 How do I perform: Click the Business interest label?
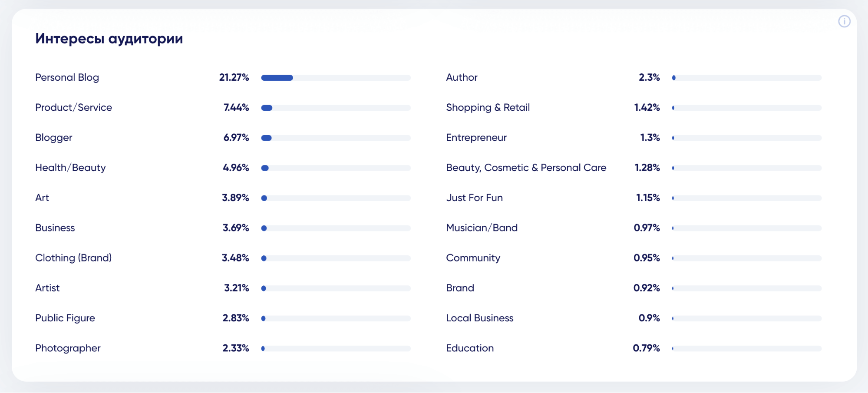(x=55, y=228)
